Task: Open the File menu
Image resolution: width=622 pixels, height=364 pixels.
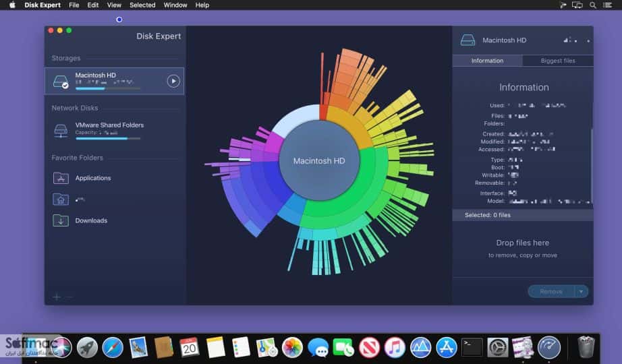Action: [74, 5]
